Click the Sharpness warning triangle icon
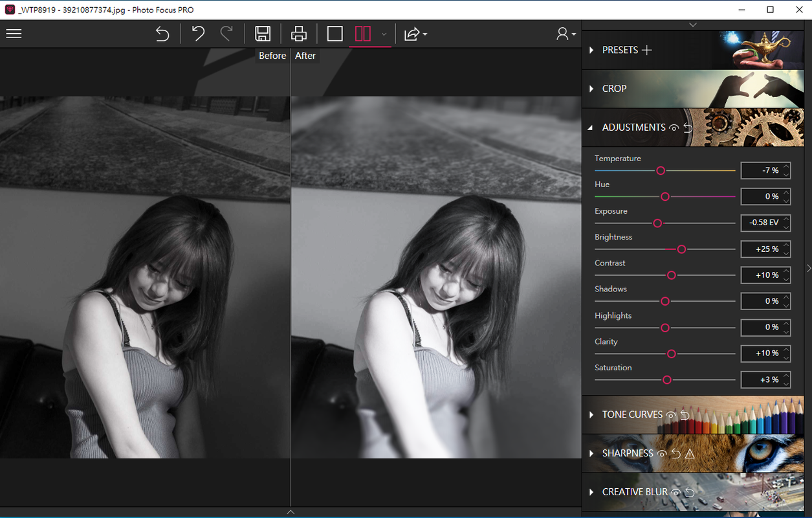This screenshot has height=518, width=812. [x=690, y=453]
